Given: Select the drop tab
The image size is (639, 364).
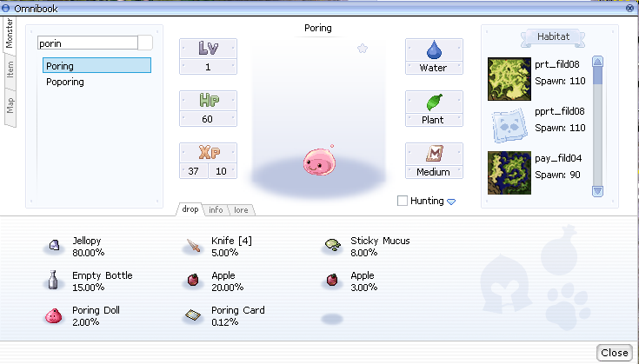Looking at the screenshot, I should [x=190, y=209].
